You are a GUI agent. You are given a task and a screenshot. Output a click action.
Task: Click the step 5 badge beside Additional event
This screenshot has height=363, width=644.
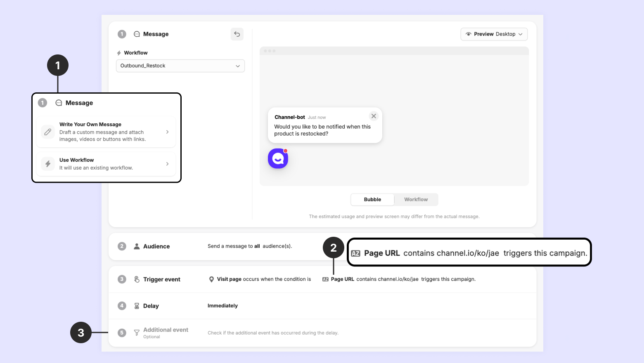click(x=122, y=332)
